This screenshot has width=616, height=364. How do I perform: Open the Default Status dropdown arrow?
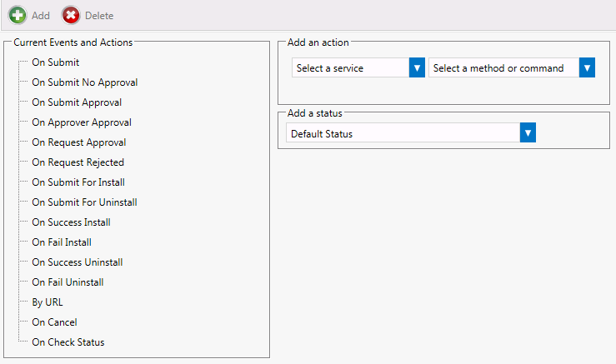527,133
